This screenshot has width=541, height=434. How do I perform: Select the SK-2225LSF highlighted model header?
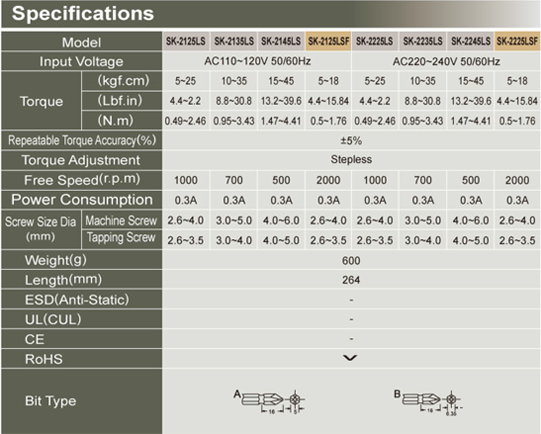(x=517, y=41)
